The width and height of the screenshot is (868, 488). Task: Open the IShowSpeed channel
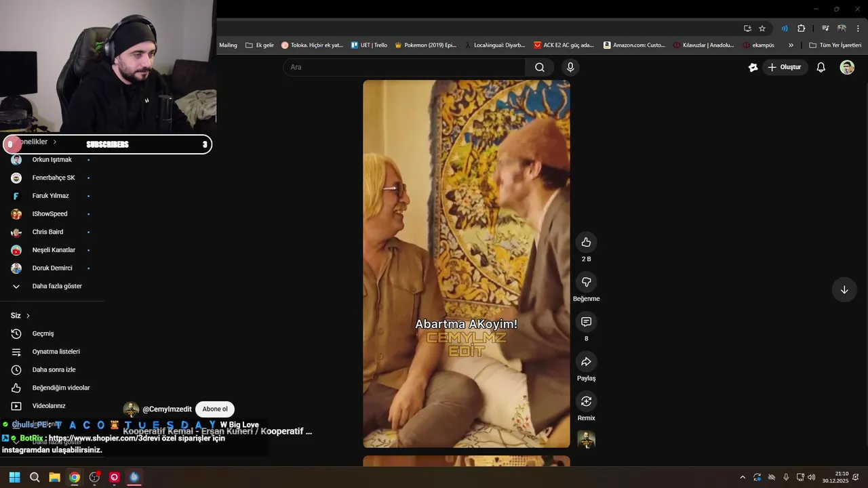[x=52, y=214]
